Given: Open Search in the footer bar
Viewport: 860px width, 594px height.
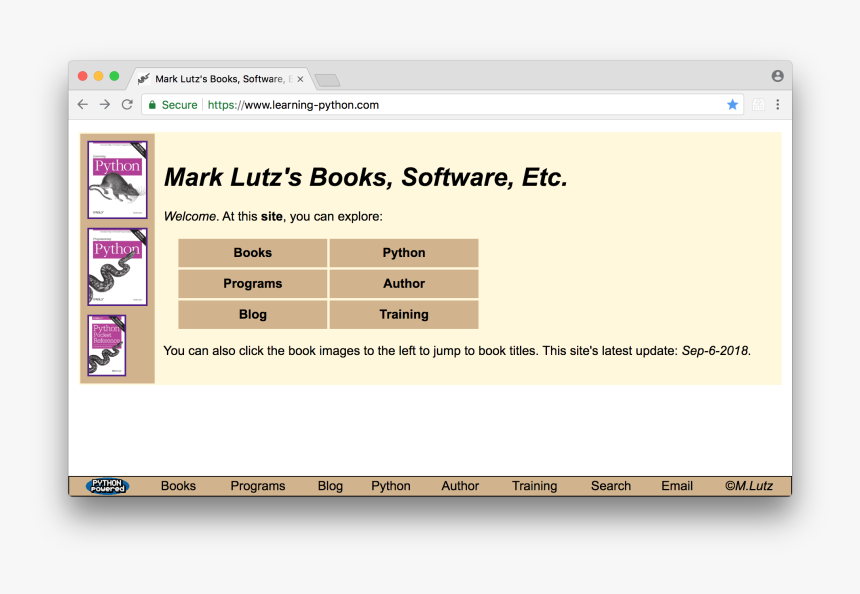Looking at the screenshot, I should [x=611, y=486].
